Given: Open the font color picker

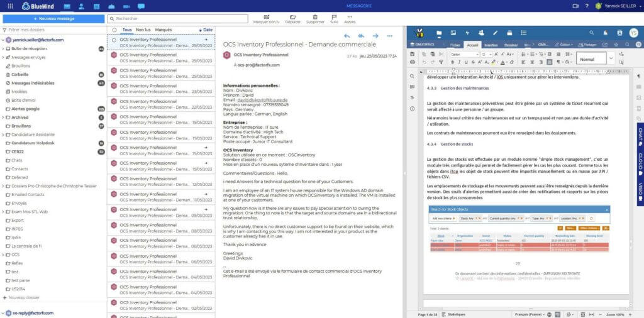Looking at the screenshot, I should pos(504,62).
